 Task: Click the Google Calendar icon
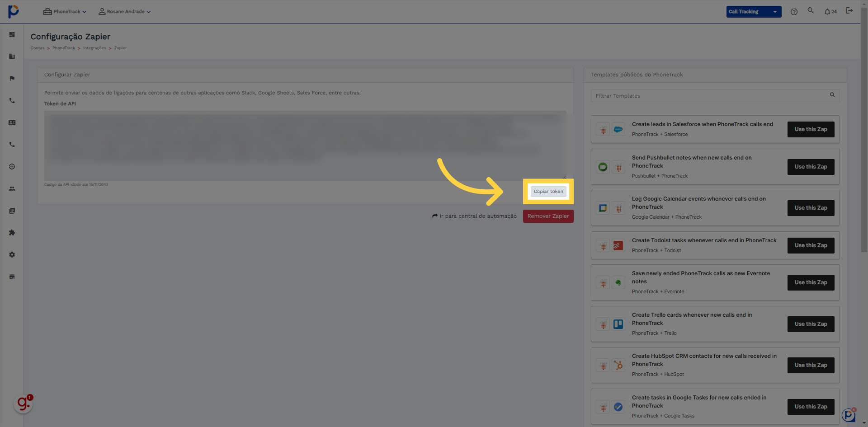(x=603, y=208)
